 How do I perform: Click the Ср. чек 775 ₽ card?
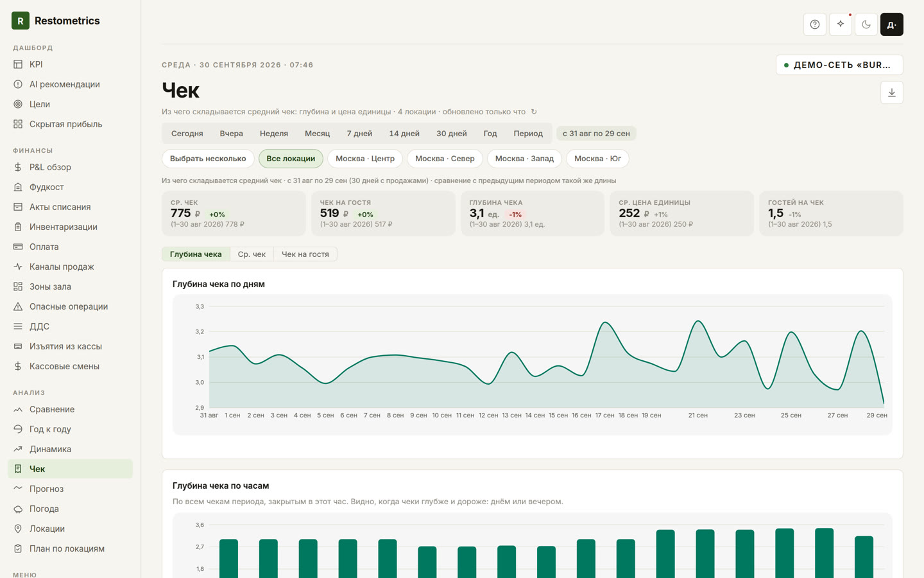point(234,213)
